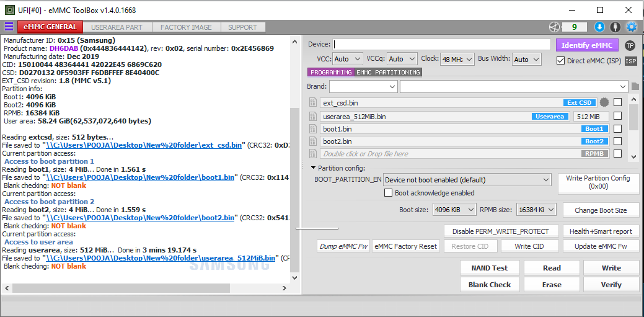Open the Brand dropdown

tap(363, 86)
